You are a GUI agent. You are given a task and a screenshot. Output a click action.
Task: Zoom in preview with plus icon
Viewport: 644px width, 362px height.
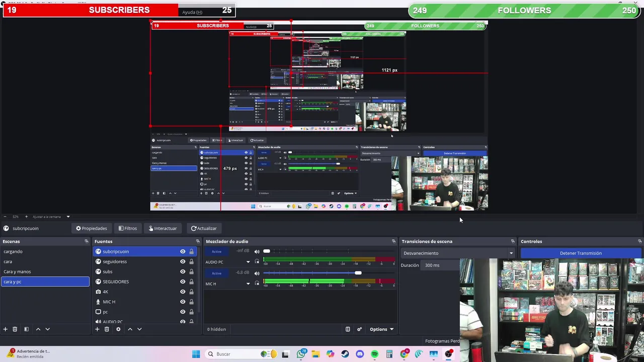tap(27, 217)
